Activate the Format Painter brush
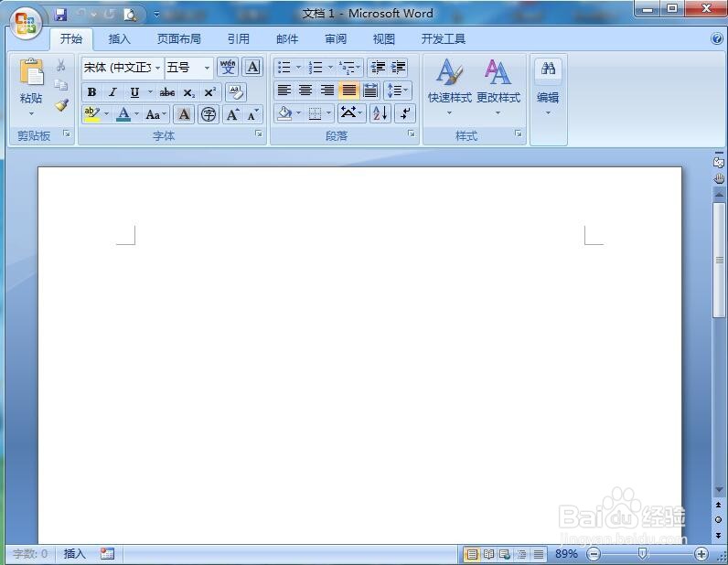 point(61,105)
